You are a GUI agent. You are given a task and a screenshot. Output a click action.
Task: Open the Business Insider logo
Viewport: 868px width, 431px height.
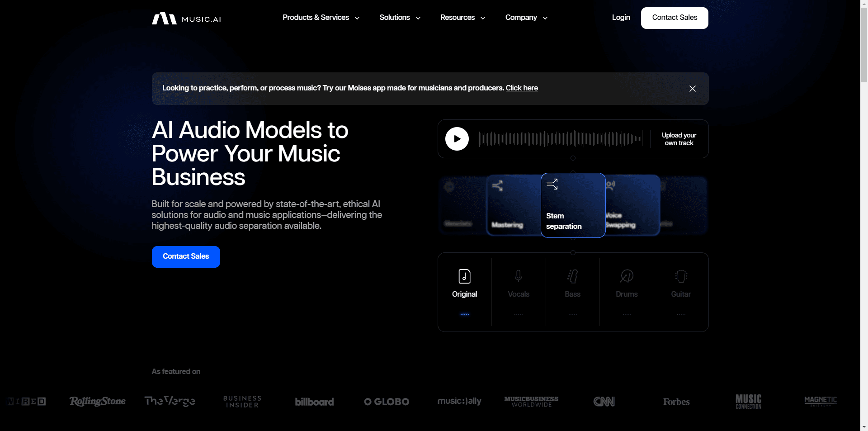click(x=242, y=402)
